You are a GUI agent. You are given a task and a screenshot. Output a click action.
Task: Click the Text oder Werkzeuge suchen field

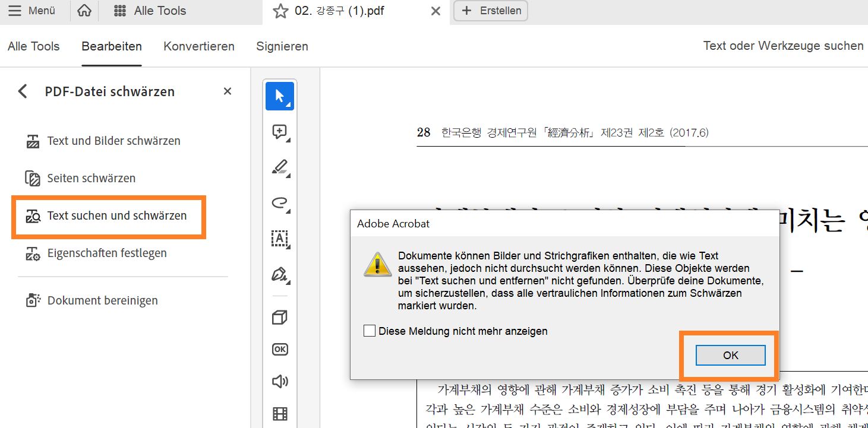pos(783,46)
